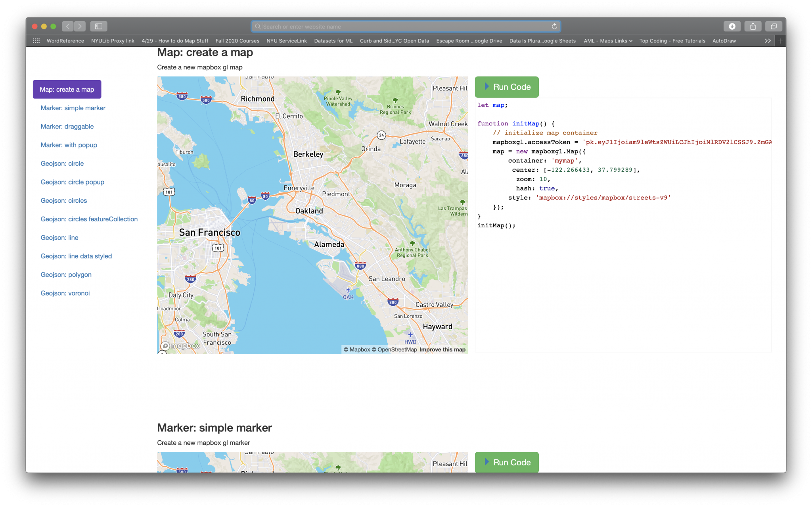
Task: Click the Share icon
Action: [x=753, y=26]
